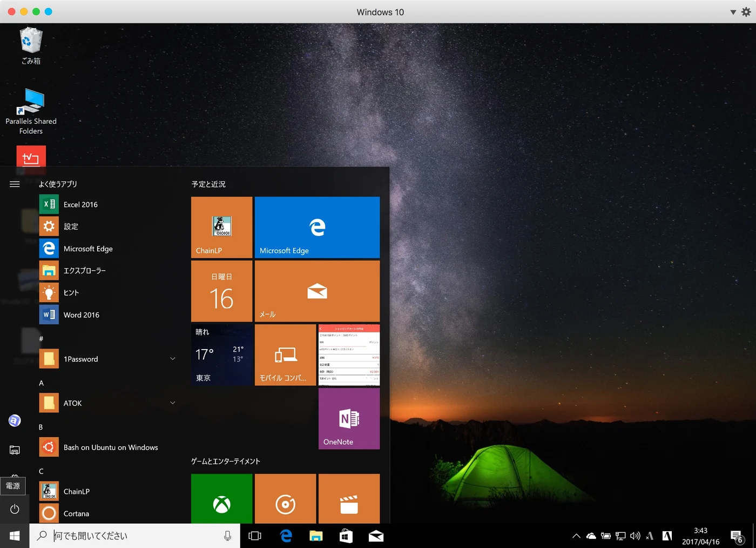The height and width of the screenshot is (548, 756).
Task: Expand the Start menu hamburger navigation
Action: point(15,184)
